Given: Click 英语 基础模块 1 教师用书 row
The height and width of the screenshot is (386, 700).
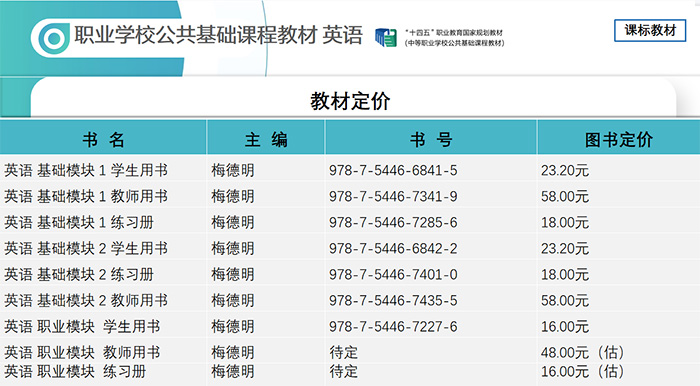Looking at the screenshot, I should point(350,195).
